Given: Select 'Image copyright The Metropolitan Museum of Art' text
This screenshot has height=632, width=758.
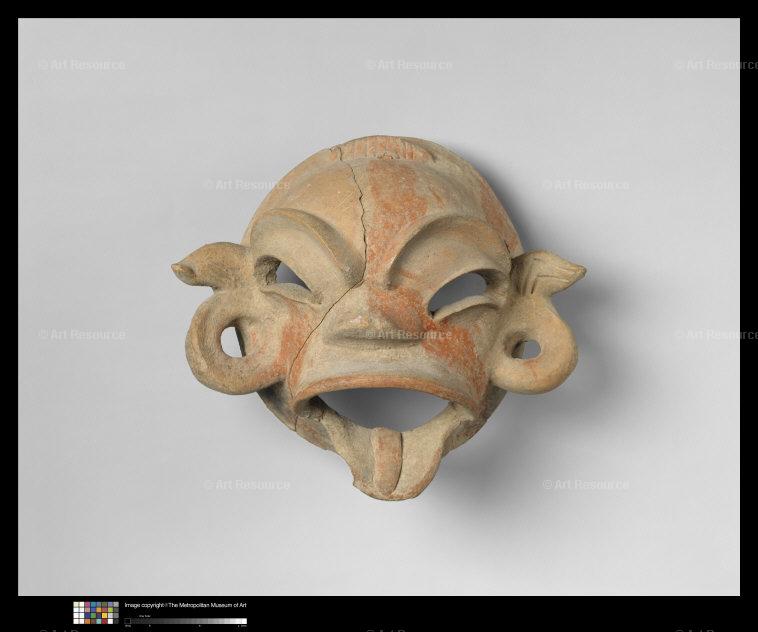Looking at the screenshot, I should pyautogui.click(x=186, y=605).
